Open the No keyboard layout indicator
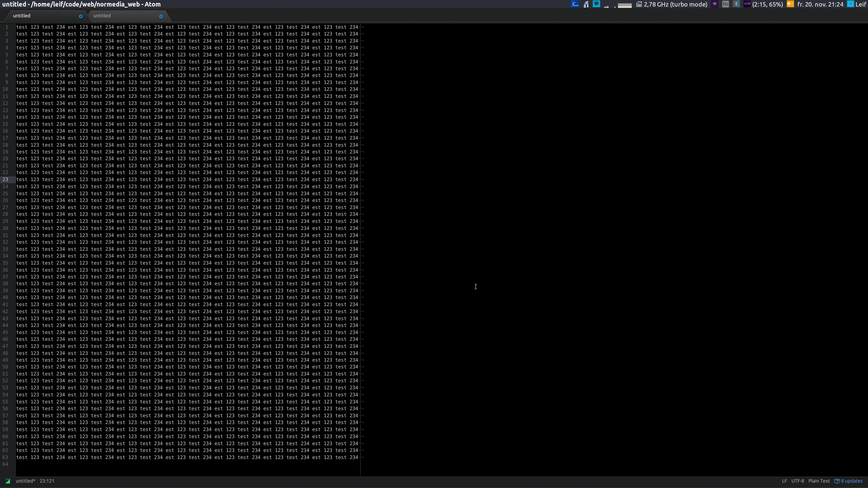Image resolution: width=868 pixels, height=488 pixels. tap(726, 4)
